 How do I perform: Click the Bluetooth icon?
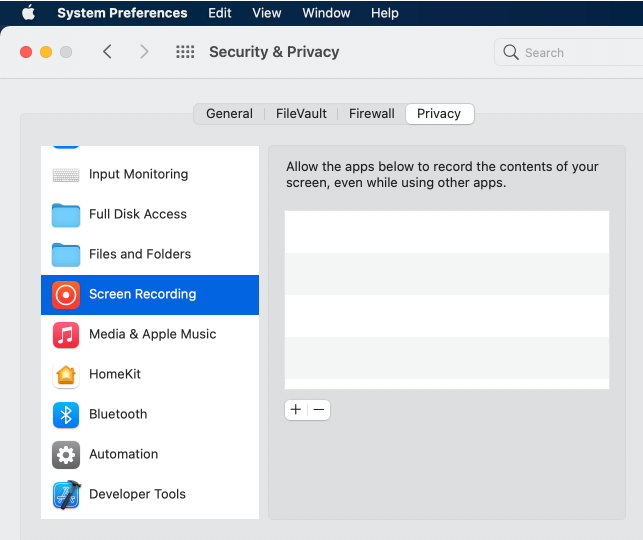(66, 415)
